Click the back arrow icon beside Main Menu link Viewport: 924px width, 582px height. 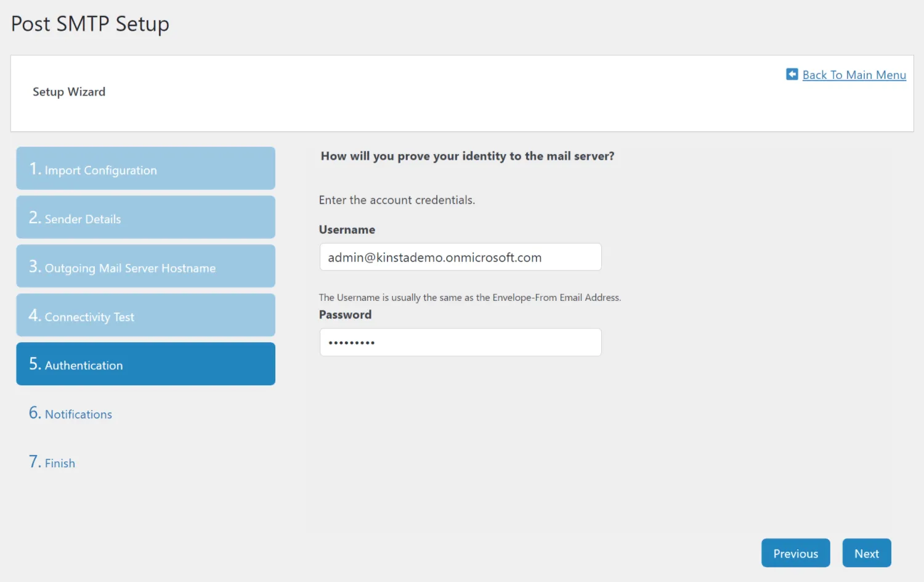pyautogui.click(x=792, y=75)
